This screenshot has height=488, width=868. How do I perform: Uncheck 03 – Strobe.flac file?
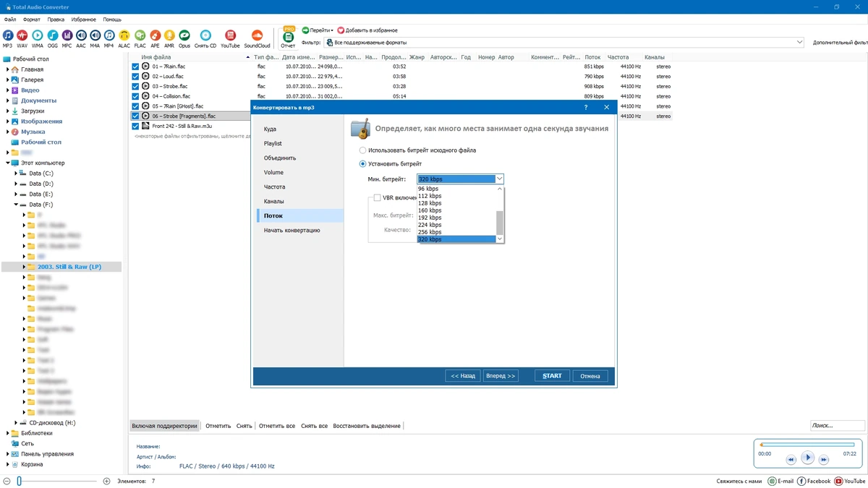(135, 86)
